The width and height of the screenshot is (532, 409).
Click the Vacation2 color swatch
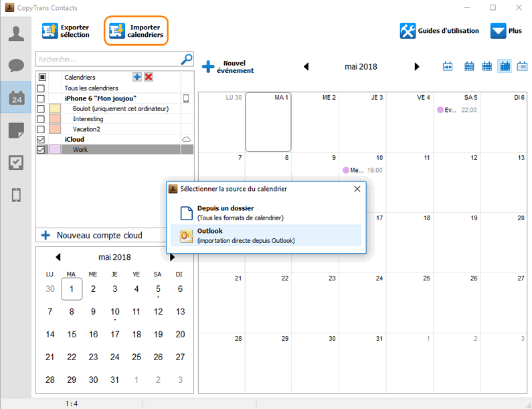tap(55, 129)
